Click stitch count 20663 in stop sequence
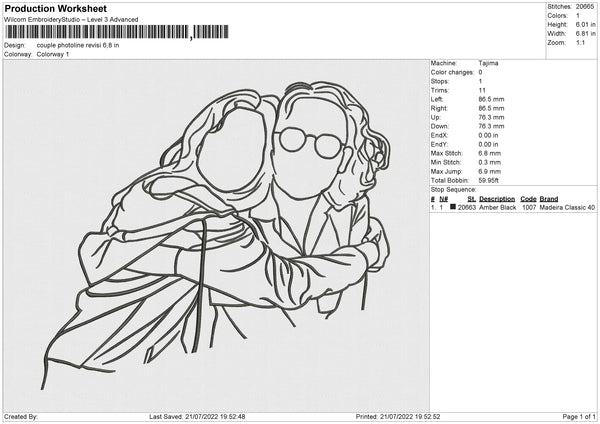This screenshot has height=424, width=600. click(467, 207)
